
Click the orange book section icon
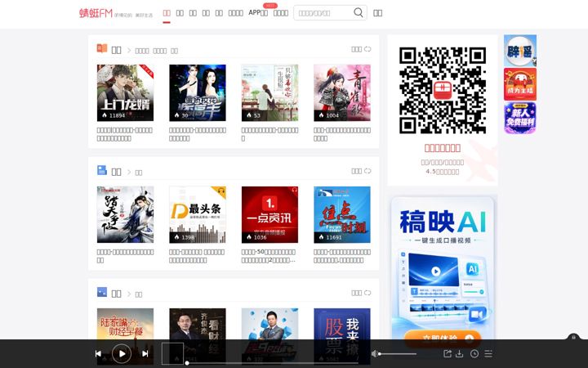(x=102, y=48)
